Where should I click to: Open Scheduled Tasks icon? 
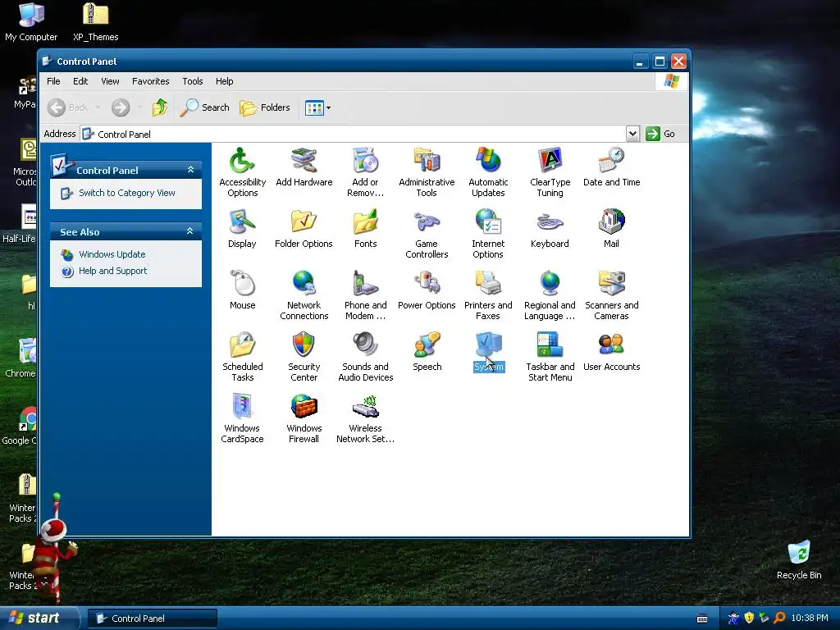coord(242,345)
